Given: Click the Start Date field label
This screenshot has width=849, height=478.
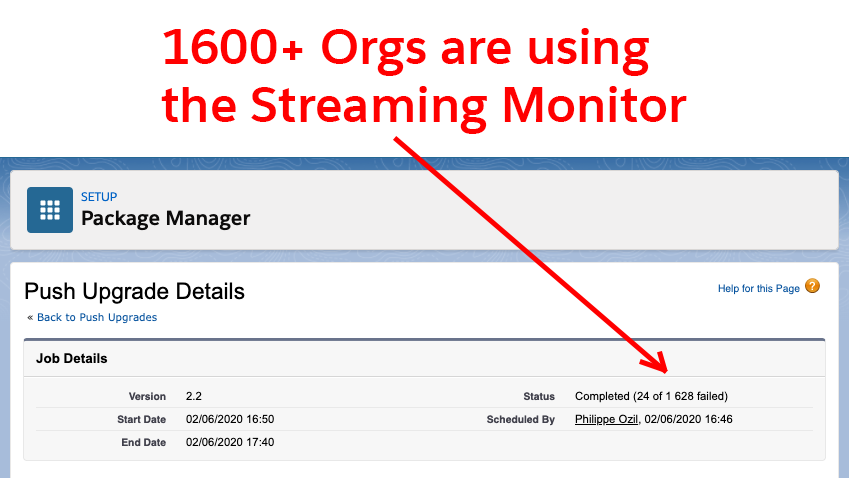Looking at the screenshot, I should 141,420.
